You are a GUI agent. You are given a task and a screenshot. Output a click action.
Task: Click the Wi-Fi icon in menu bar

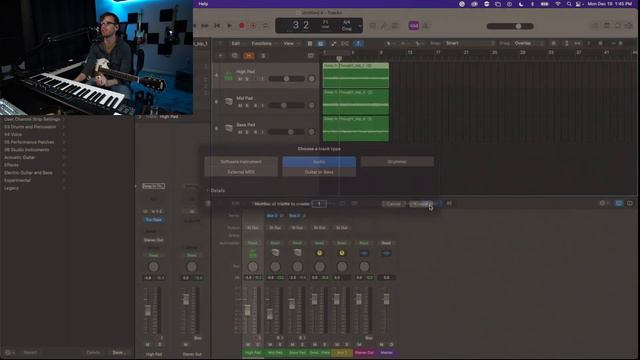coord(558,4)
